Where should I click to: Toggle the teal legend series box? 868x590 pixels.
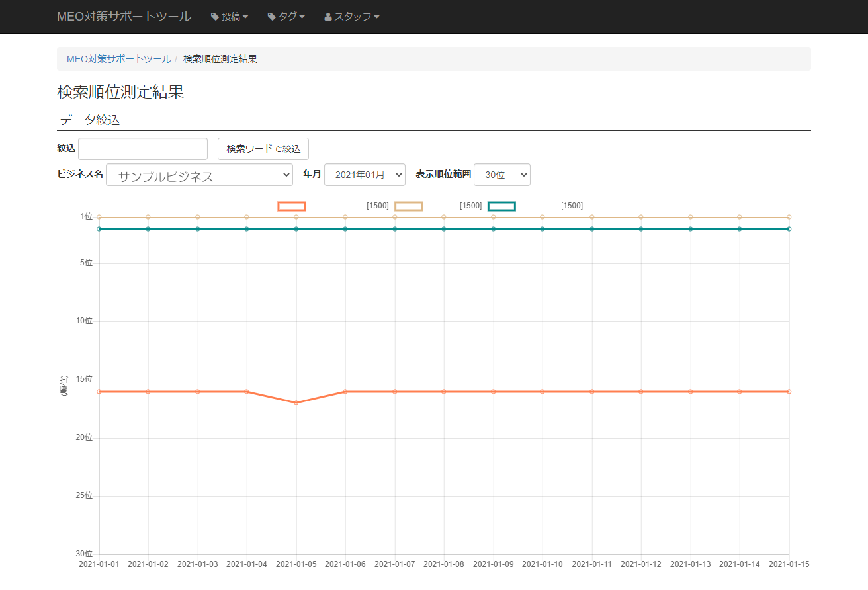click(x=501, y=206)
